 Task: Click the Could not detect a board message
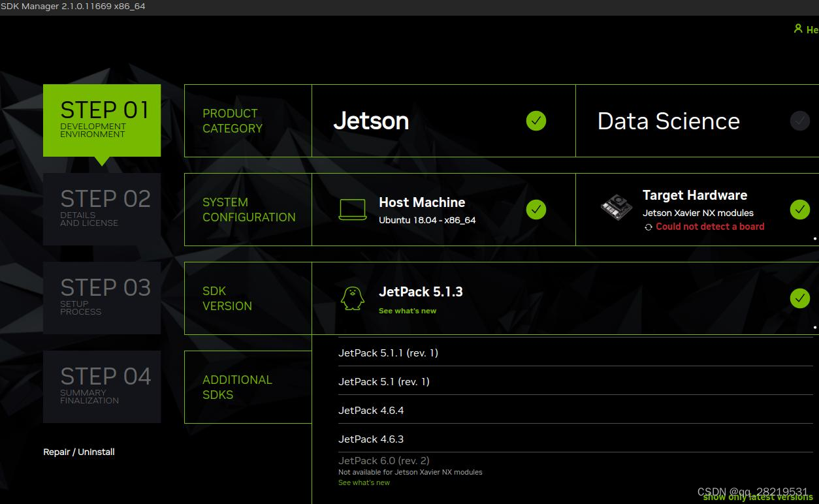click(x=710, y=227)
